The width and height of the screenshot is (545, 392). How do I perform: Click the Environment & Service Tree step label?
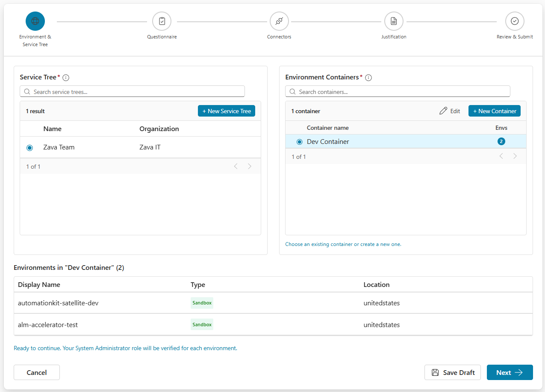(x=35, y=41)
